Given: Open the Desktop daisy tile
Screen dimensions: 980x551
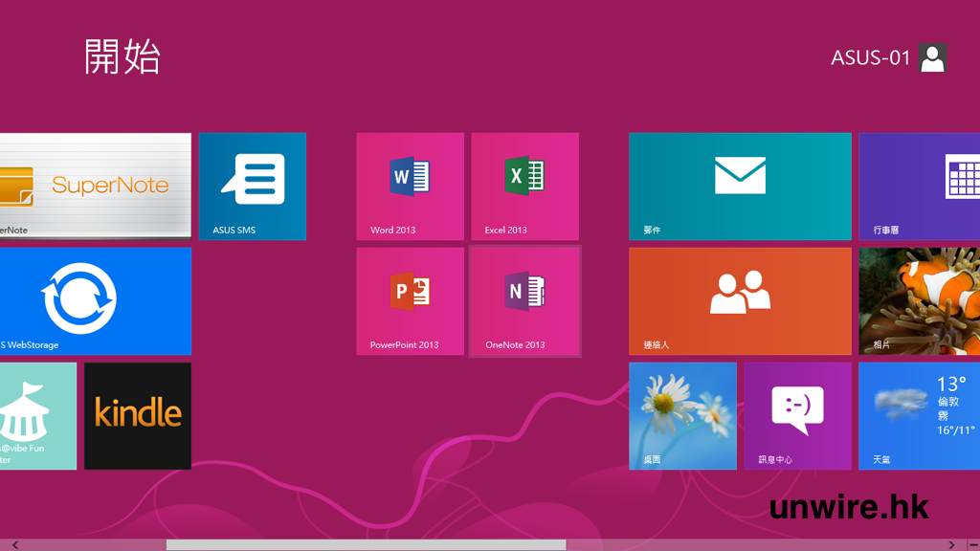Looking at the screenshot, I should click(682, 415).
